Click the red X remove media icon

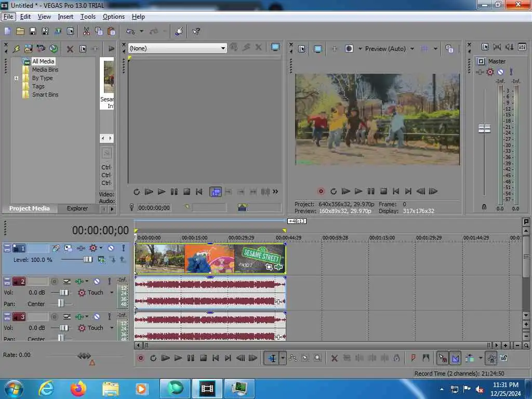(70, 49)
